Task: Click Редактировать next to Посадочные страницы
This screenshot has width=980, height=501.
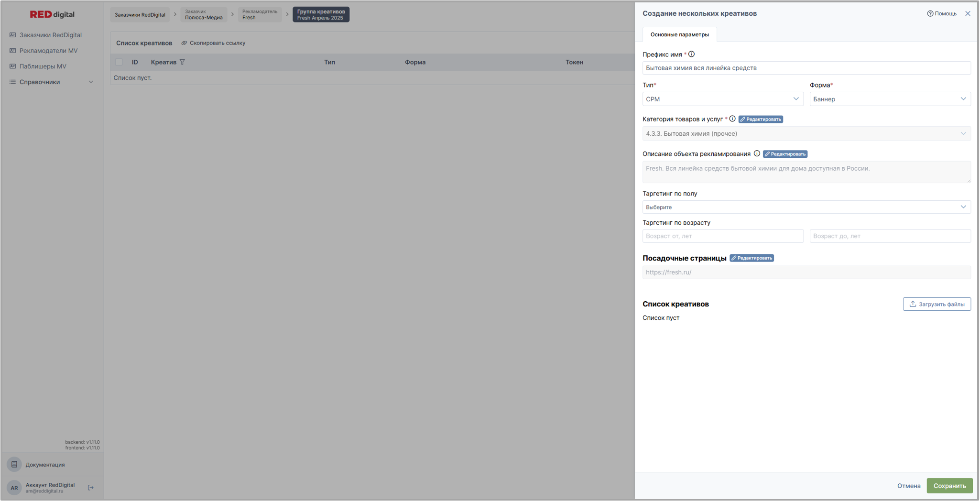Action: click(x=751, y=258)
